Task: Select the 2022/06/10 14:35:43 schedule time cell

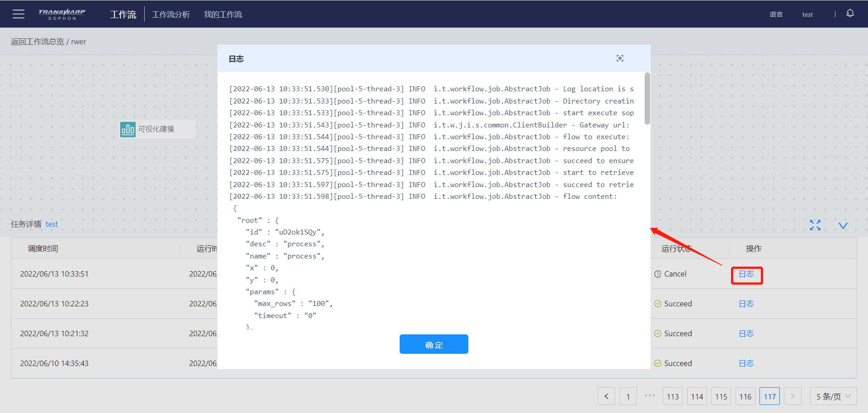Action: click(x=54, y=363)
